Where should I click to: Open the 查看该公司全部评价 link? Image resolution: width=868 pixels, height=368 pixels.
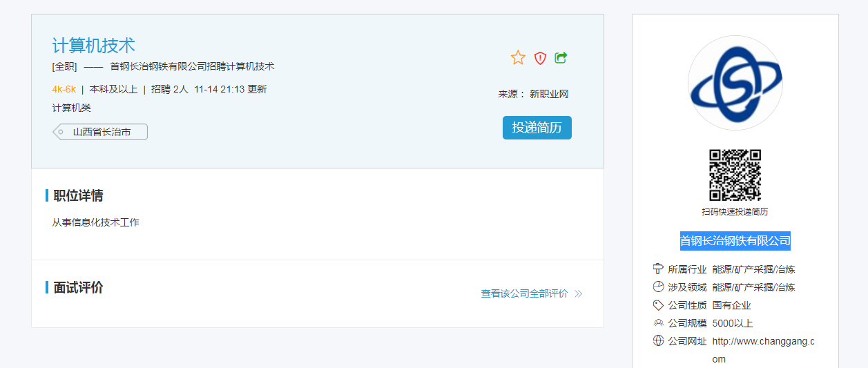[524, 293]
